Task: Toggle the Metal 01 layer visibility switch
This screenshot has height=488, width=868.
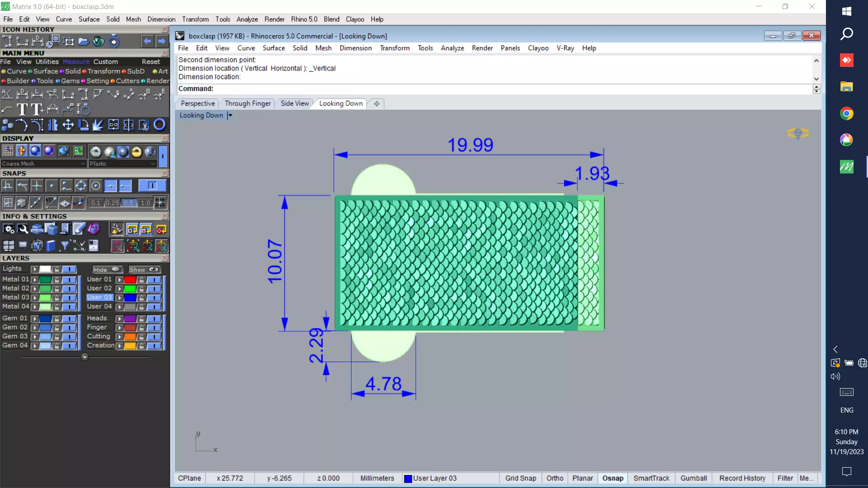Action: (x=69, y=280)
